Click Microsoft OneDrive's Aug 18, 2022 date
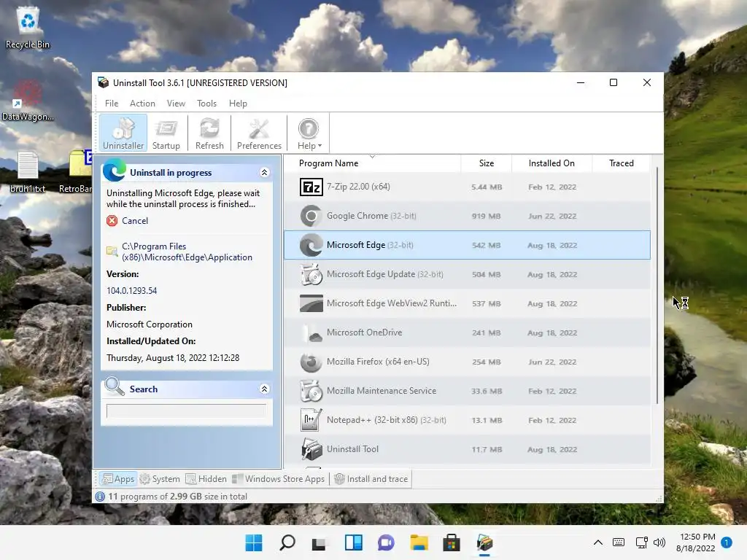Image resolution: width=747 pixels, height=560 pixels. point(552,332)
